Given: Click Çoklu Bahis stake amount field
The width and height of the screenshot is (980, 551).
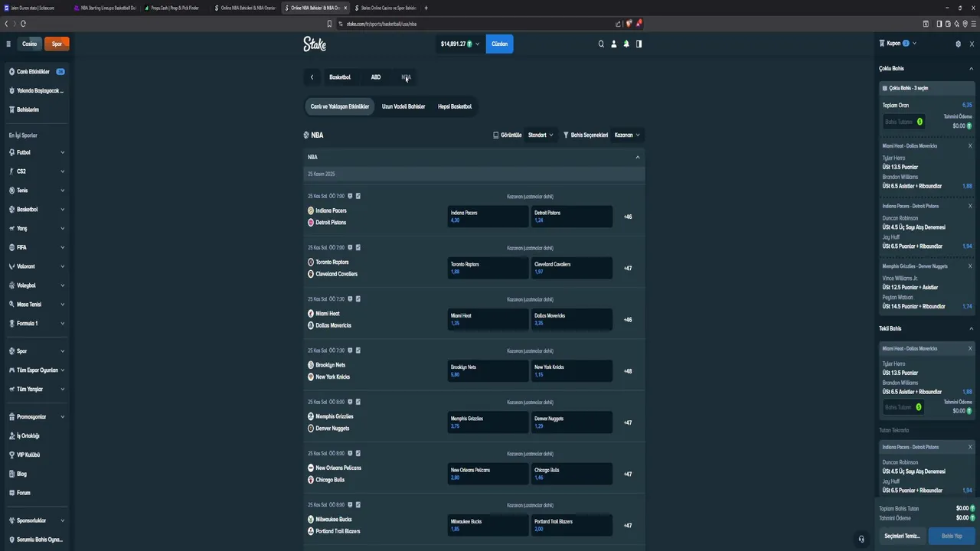Looking at the screenshot, I should click(x=903, y=122).
